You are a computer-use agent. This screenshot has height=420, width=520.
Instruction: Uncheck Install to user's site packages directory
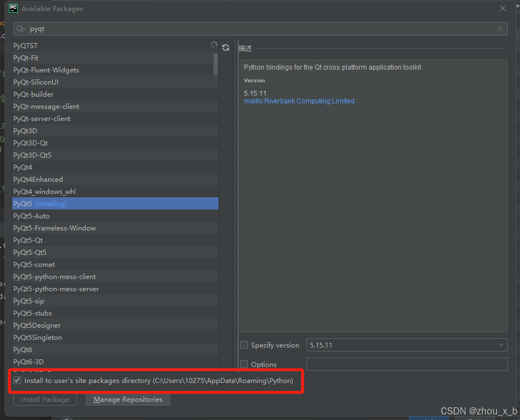click(17, 380)
